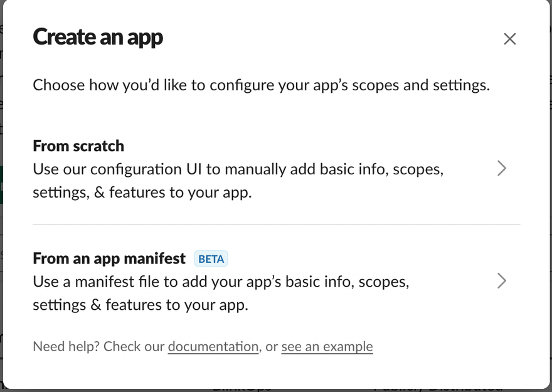Viewport: 552px width, 392px height.
Task: Click the BETA badge
Action: coord(211,258)
